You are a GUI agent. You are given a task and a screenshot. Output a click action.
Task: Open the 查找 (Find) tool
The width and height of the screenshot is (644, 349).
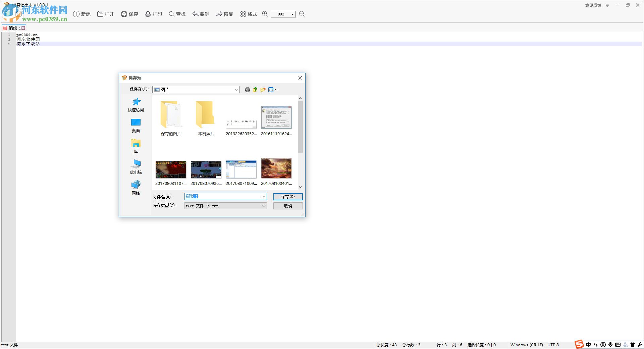(x=177, y=14)
